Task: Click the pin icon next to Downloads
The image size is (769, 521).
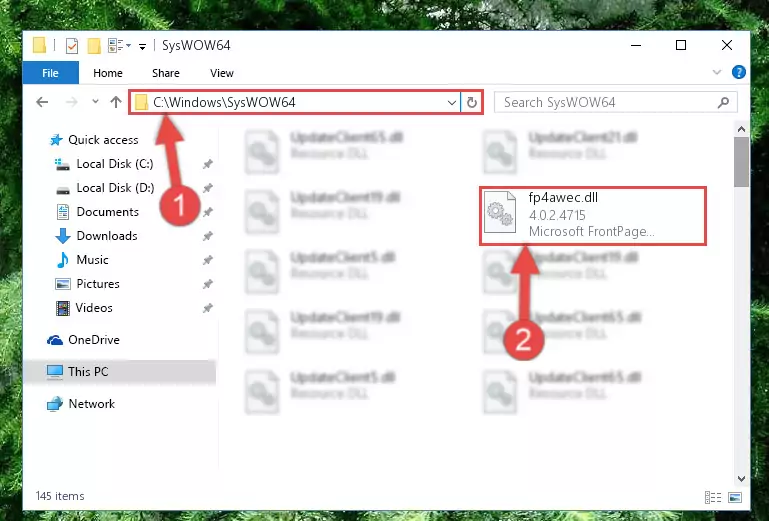Action: pyautogui.click(x=208, y=236)
